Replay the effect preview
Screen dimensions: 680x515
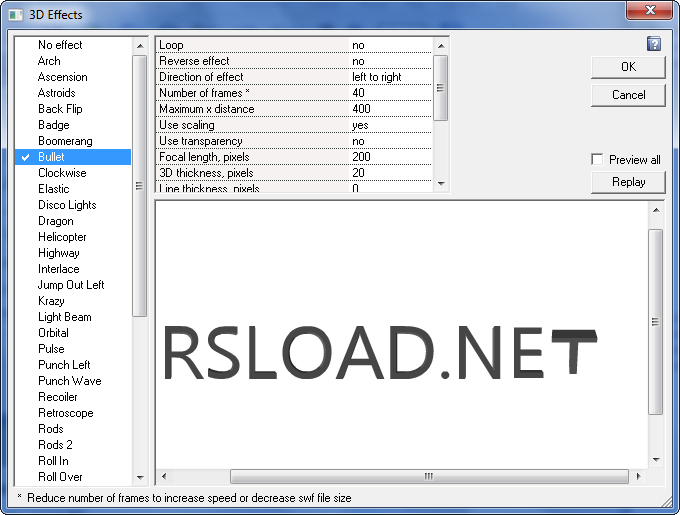[628, 182]
